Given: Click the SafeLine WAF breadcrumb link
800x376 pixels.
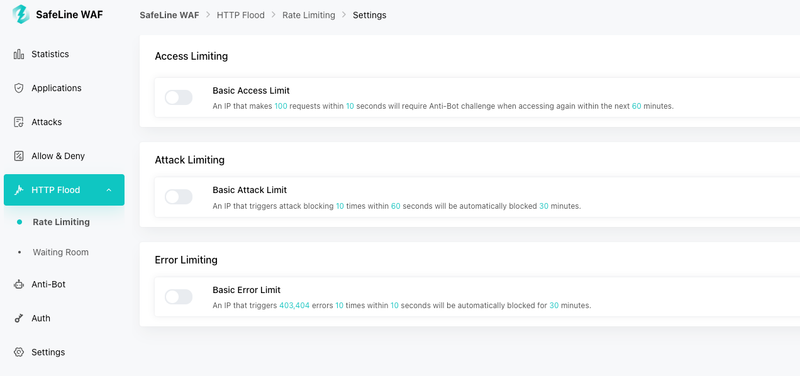Looking at the screenshot, I should coord(169,15).
